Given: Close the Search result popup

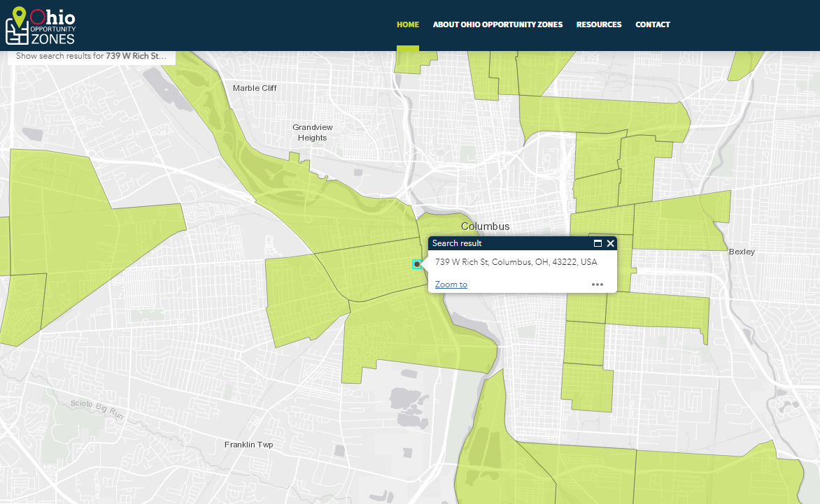Looking at the screenshot, I should coord(611,243).
